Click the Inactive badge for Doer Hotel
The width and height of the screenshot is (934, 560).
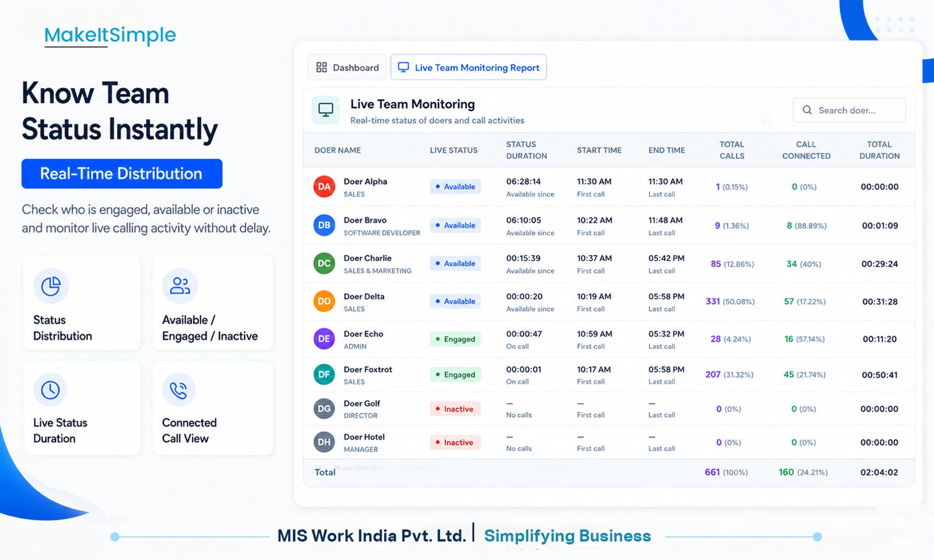coord(455,442)
